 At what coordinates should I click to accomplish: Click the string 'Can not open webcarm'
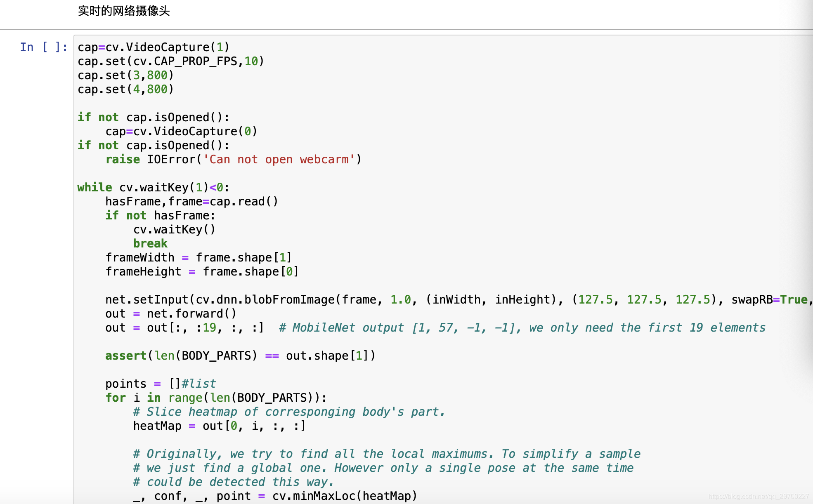(279, 159)
